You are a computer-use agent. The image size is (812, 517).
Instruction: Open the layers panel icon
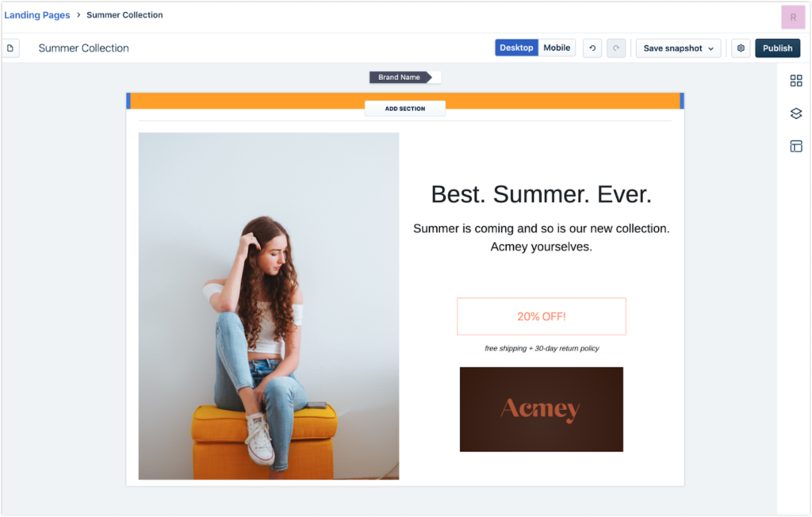tap(795, 113)
